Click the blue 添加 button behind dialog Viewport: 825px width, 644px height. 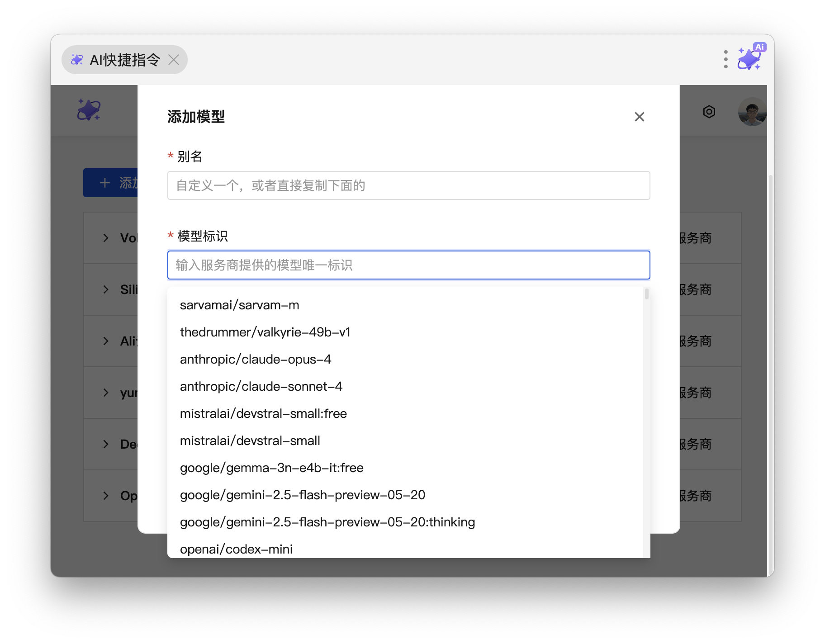[110, 183]
